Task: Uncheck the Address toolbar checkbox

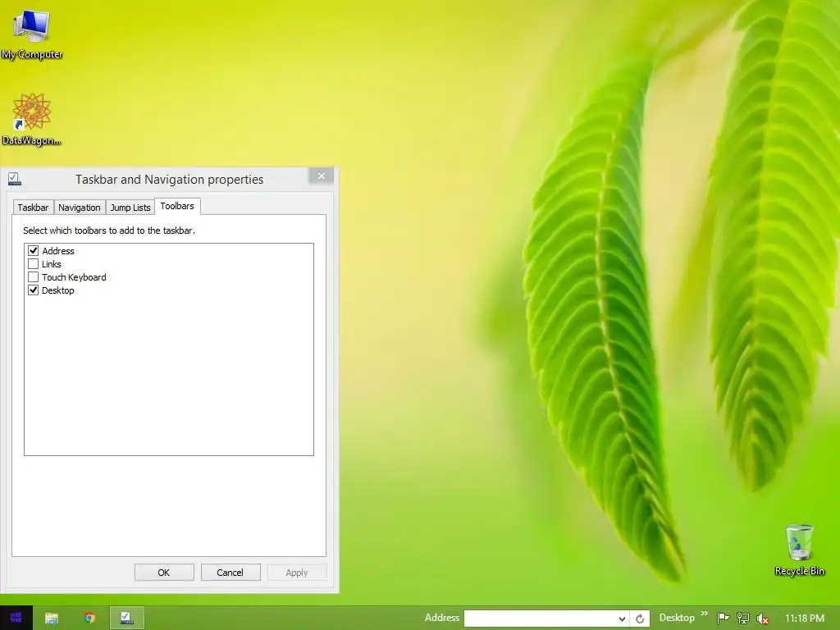Action: tap(33, 251)
